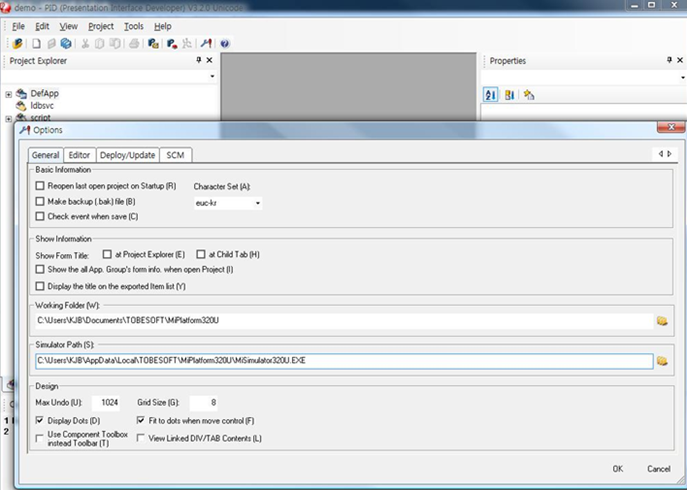Expand the DefApp tree node
The width and height of the screenshot is (687, 490).
tap(8, 94)
